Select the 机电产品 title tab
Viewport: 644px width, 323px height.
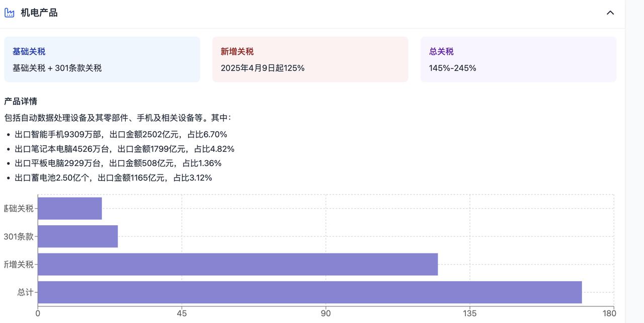[38, 12]
